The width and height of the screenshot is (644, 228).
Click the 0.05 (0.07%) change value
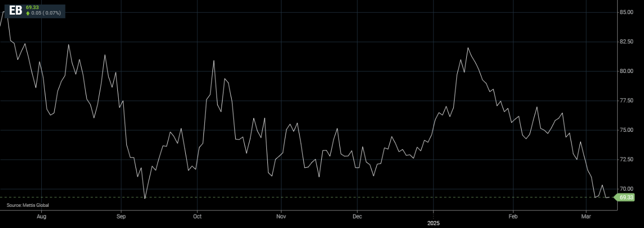[46, 13]
